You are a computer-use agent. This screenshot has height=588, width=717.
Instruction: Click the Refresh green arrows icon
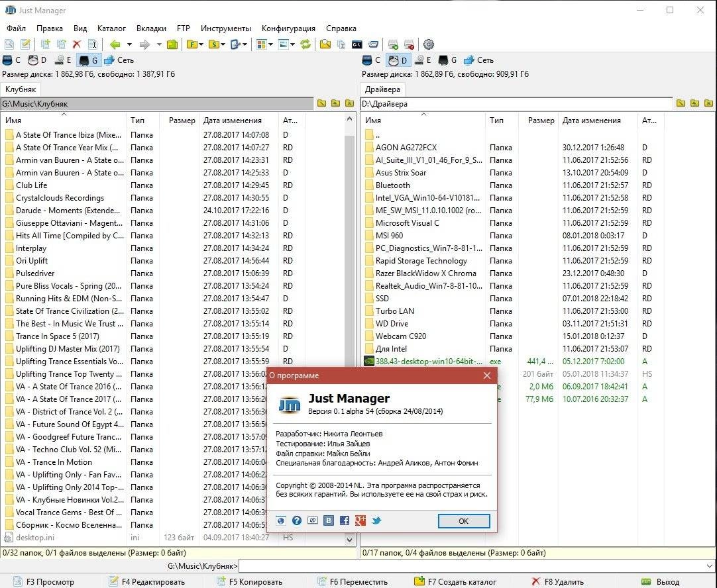click(x=305, y=44)
